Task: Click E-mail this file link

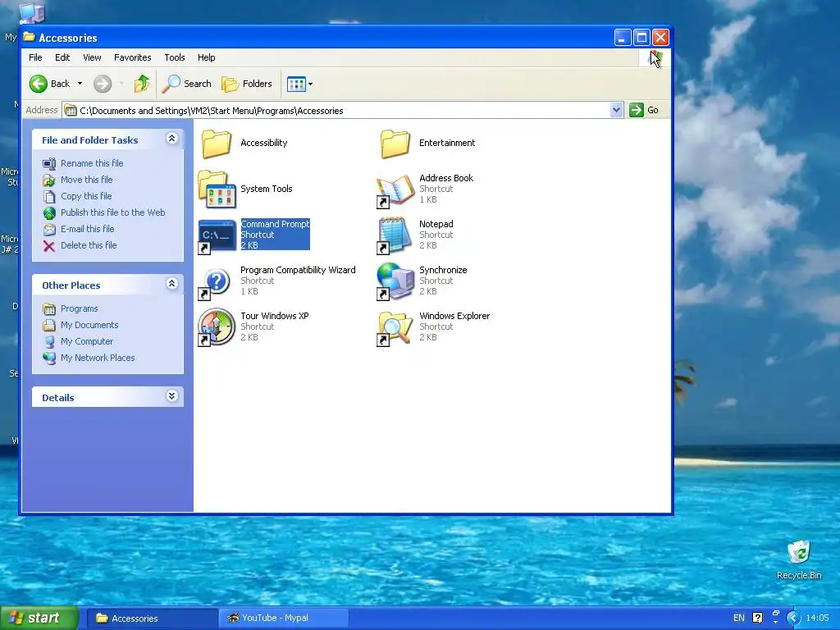Action: click(x=87, y=229)
